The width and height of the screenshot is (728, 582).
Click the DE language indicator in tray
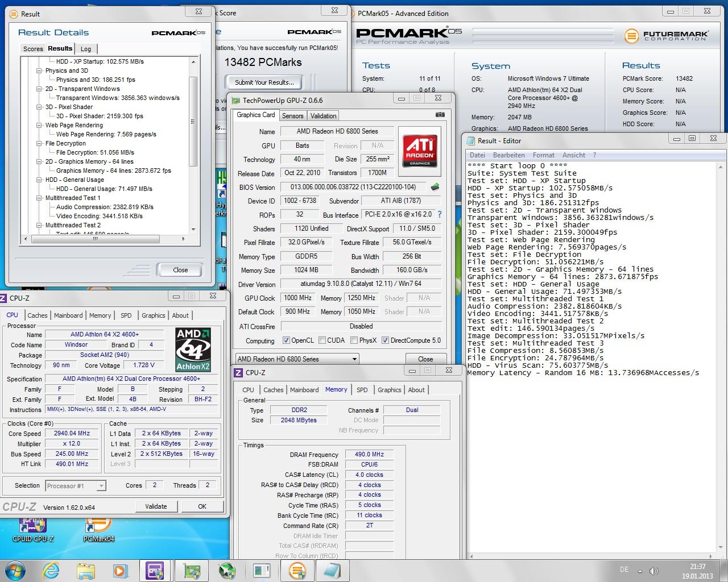point(624,569)
